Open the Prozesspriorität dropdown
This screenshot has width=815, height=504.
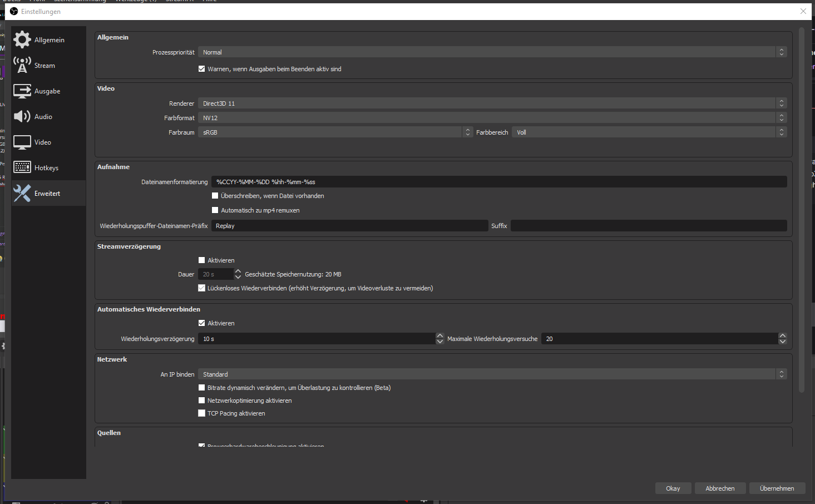[x=492, y=52]
